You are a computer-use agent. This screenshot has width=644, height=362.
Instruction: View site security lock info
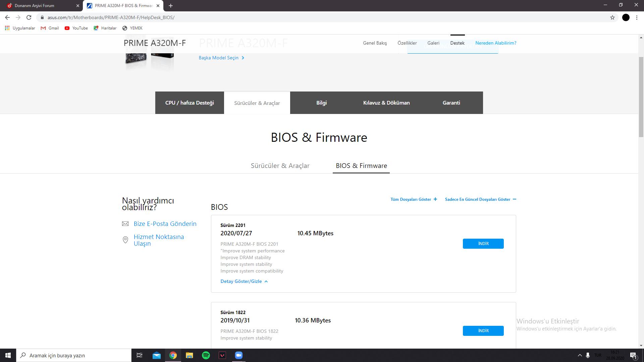[x=42, y=17]
